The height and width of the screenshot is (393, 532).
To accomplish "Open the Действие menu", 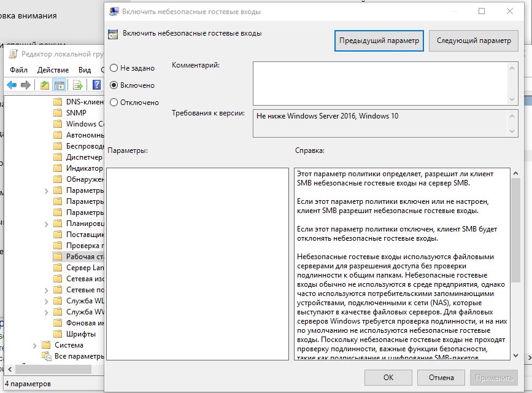I will tap(53, 70).
